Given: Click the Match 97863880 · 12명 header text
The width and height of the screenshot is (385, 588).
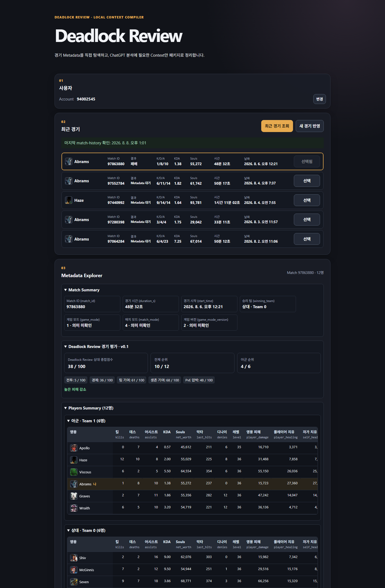Looking at the screenshot, I should (x=305, y=273).
